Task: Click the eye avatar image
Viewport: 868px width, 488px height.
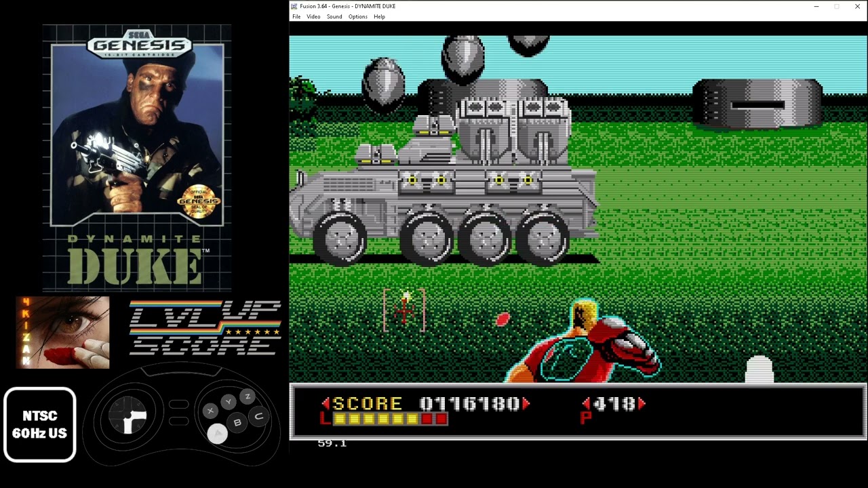Action: (x=62, y=332)
